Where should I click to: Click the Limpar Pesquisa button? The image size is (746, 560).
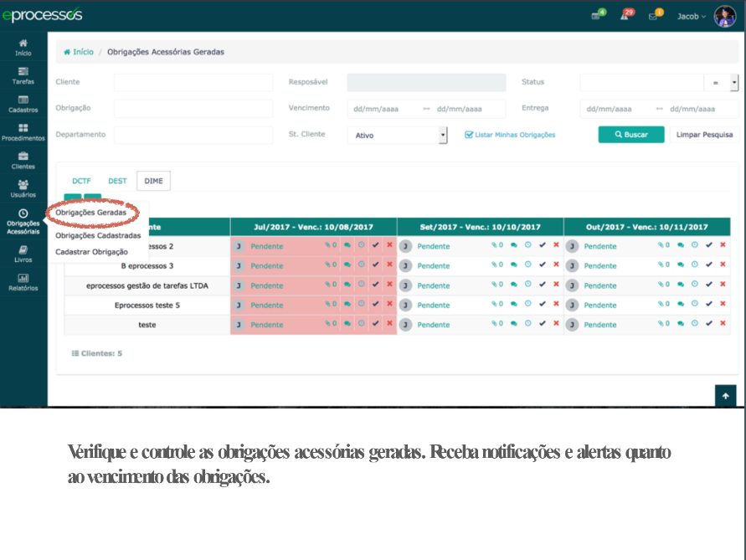point(703,135)
